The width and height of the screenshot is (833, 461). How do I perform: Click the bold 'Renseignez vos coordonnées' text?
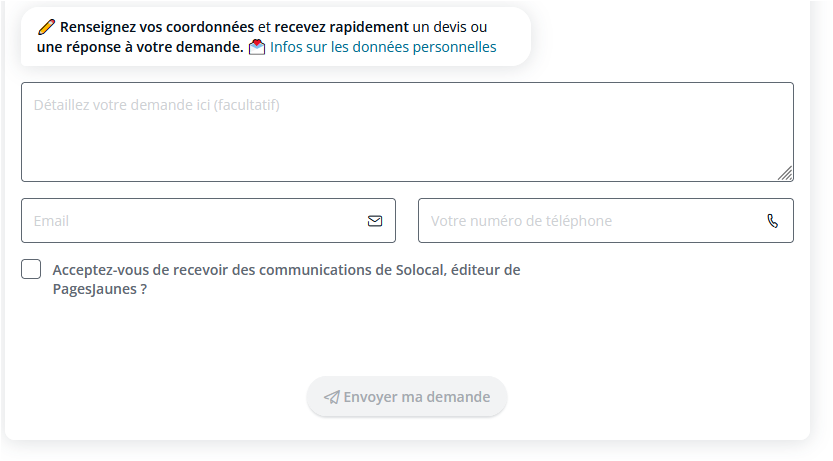[x=157, y=27]
